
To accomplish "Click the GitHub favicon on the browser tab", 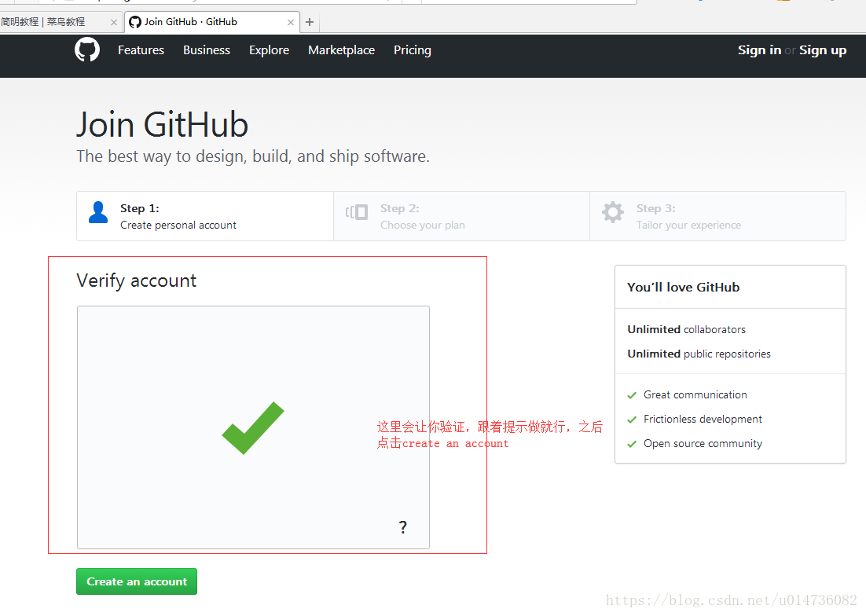I will [x=134, y=22].
